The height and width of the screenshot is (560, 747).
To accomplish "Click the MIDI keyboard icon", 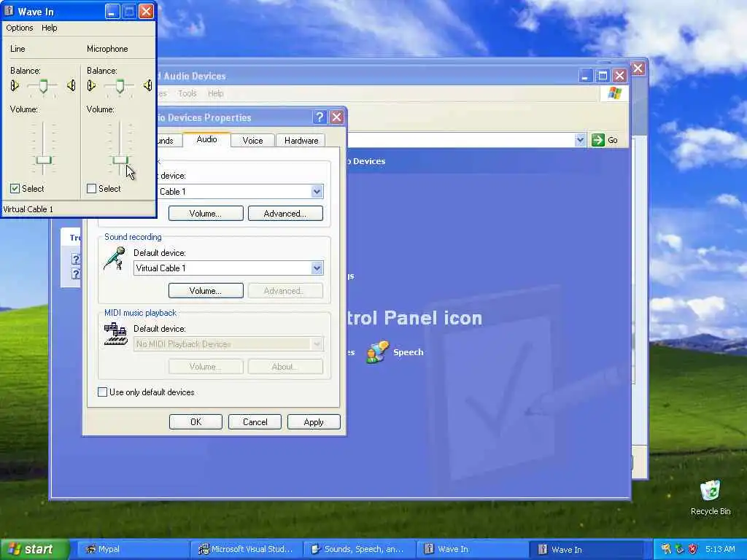I will (116, 334).
